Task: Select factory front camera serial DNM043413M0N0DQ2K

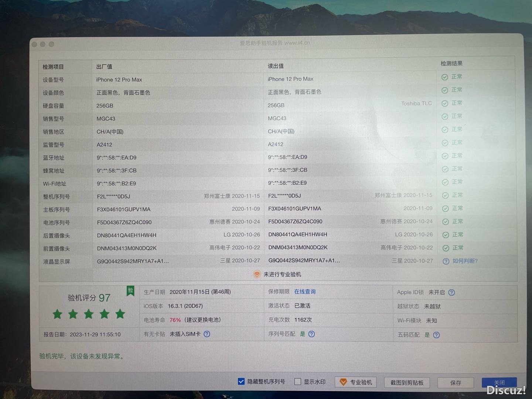Action: 127,248
